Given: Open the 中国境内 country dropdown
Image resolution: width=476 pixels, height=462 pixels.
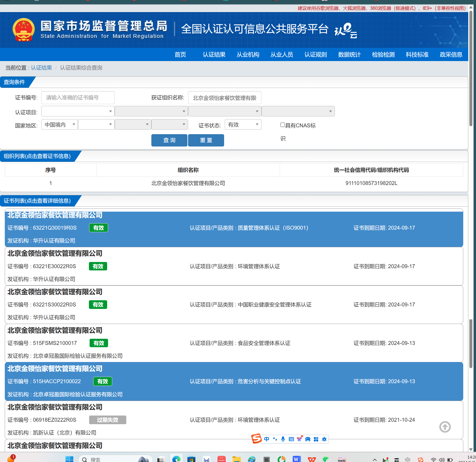Looking at the screenshot, I should (x=59, y=124).
